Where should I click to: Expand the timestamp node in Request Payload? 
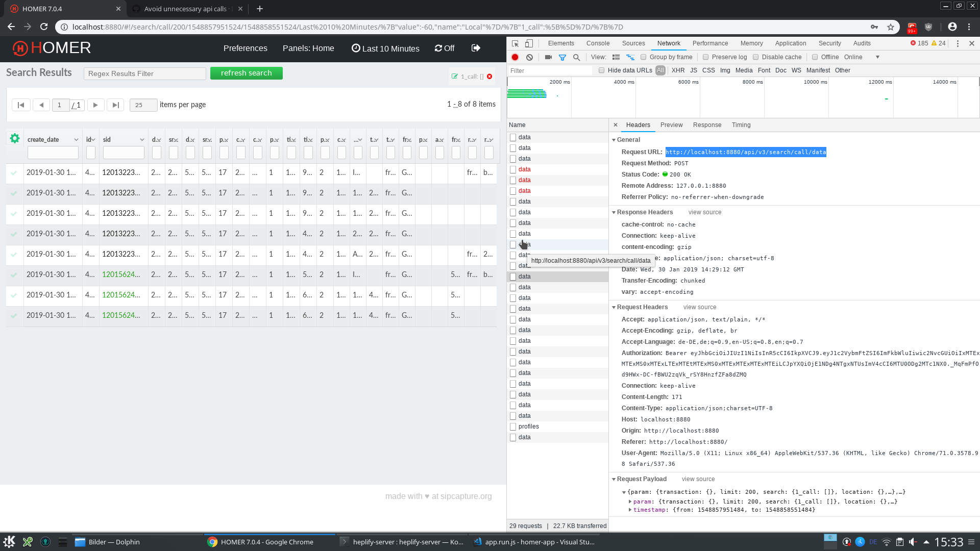pyautogui.click(x=630, y=509)
